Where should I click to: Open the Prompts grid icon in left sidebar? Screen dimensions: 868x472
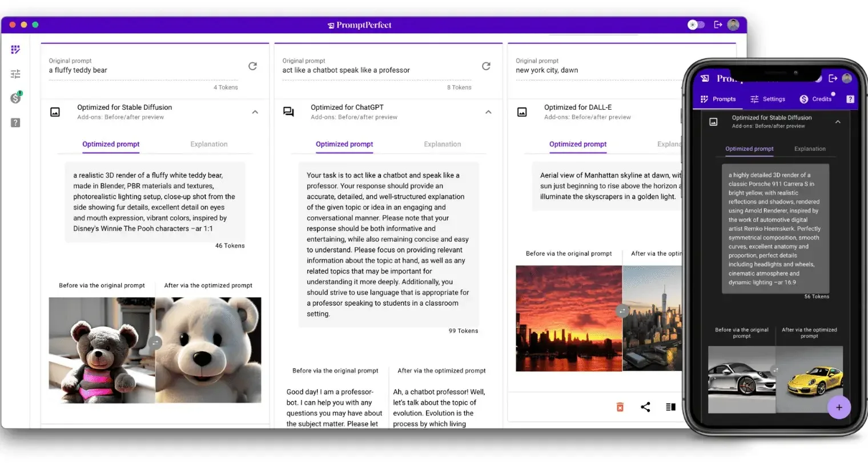[x=15, y=50]
